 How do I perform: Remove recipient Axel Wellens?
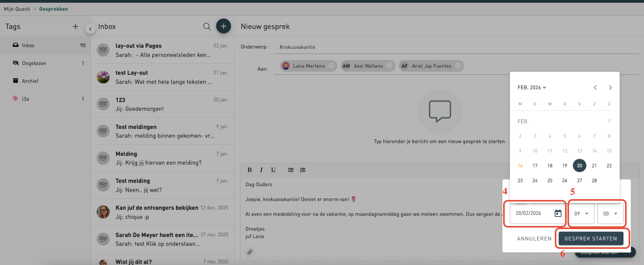point(389,66)
